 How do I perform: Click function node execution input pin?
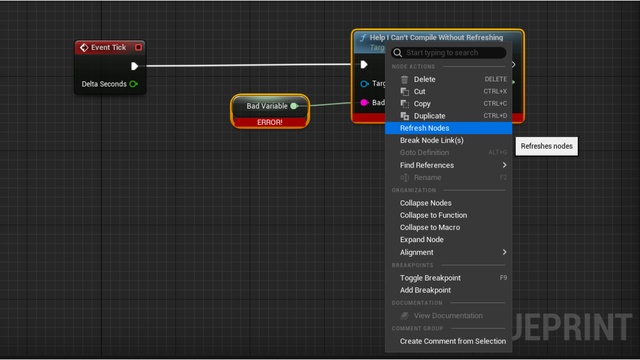(x=364, y=64)
